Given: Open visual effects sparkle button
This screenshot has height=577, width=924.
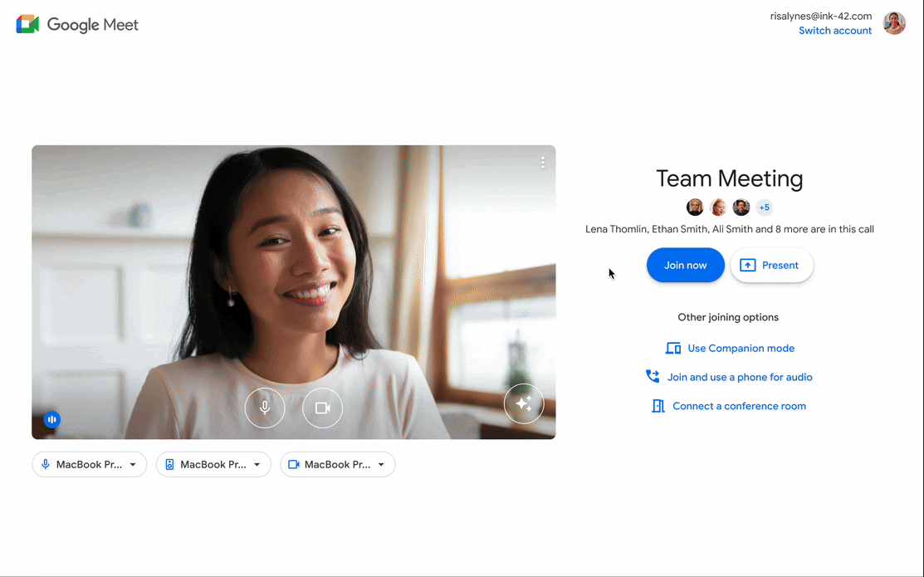Looking at the screenshot, I should coord(523,403).
